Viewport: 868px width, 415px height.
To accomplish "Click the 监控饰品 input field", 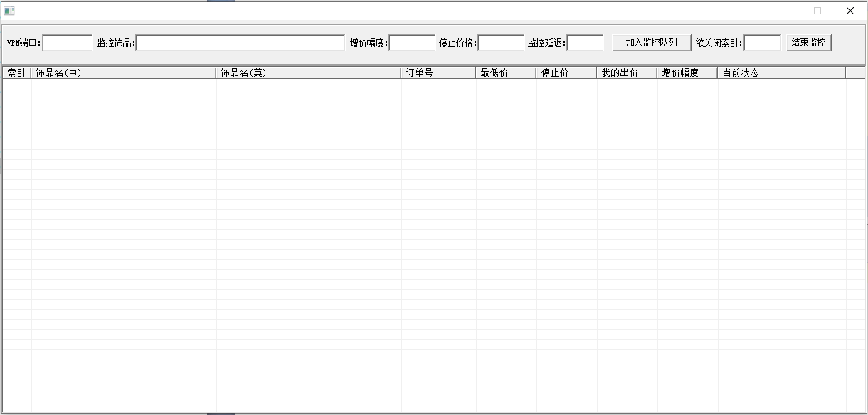I will pos(238,43).
